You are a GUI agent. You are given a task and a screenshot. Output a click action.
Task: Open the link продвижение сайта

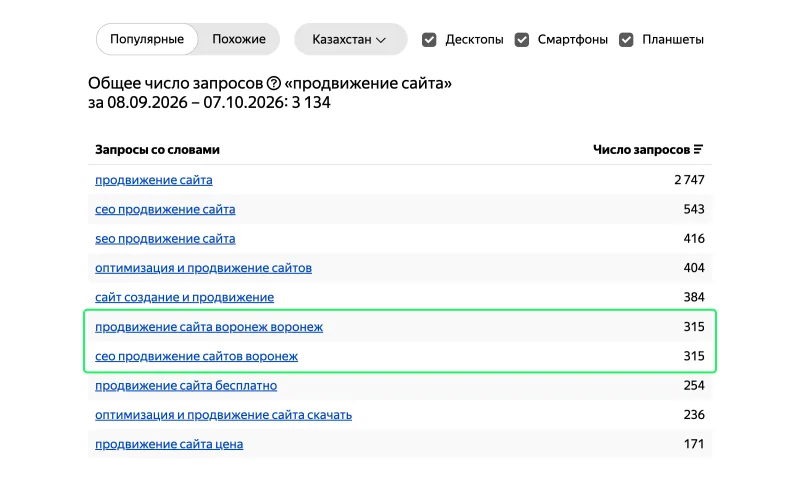[154, 180]
